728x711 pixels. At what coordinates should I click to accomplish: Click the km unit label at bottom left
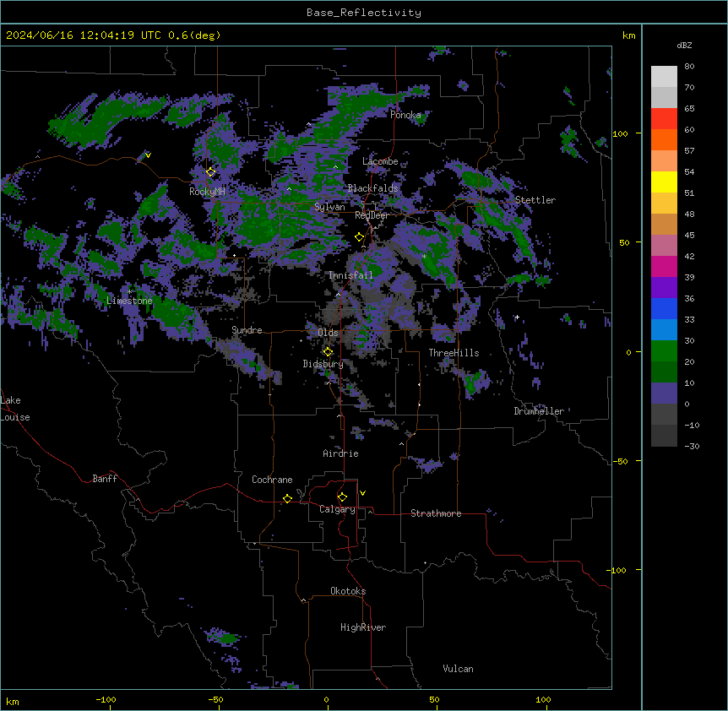tap(13, 701)
